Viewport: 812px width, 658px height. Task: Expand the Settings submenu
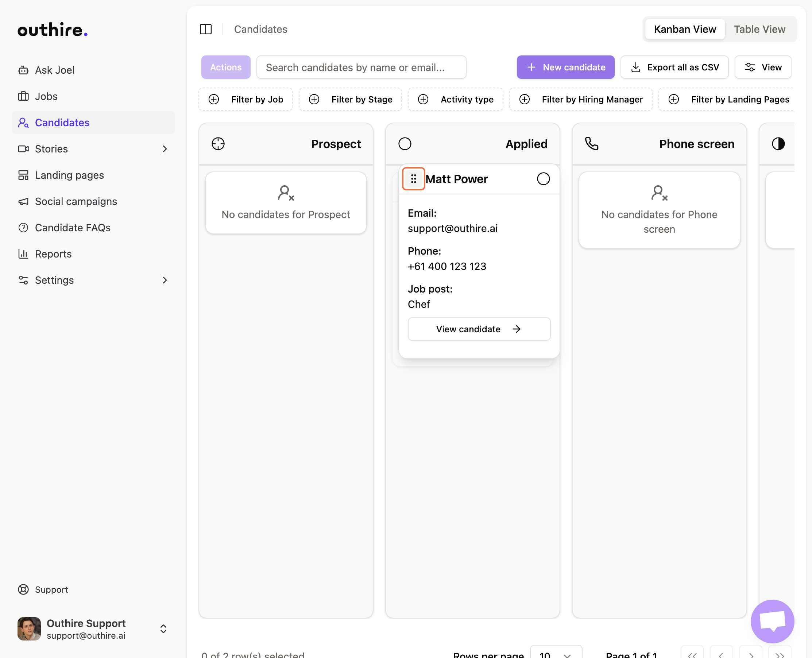pos(164,280)
